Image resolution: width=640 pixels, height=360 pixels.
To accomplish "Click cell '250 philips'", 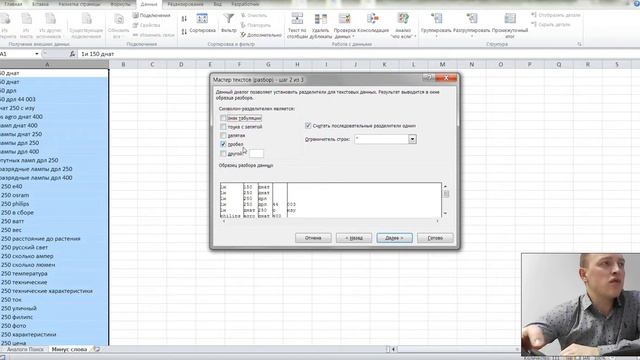I will pyautogui.click(x=54, y=204).
